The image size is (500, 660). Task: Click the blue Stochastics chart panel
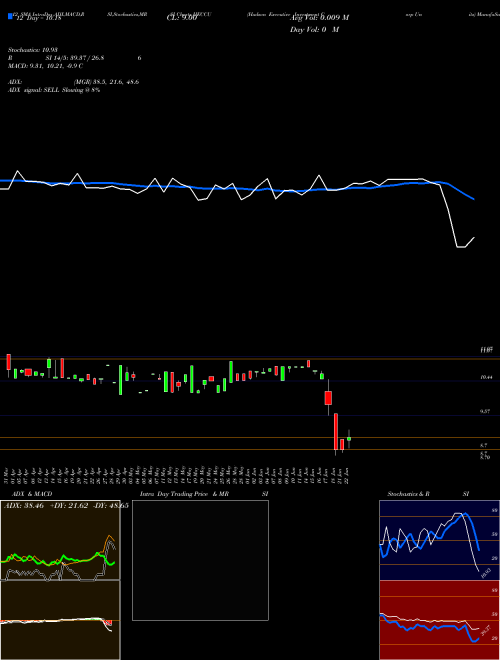pos(439,540)
